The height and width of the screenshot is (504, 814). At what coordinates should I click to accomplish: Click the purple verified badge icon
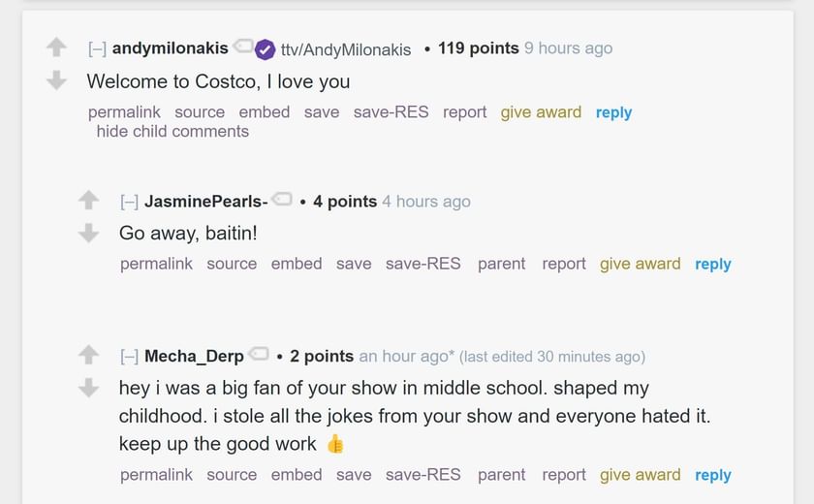click(266, 48)
